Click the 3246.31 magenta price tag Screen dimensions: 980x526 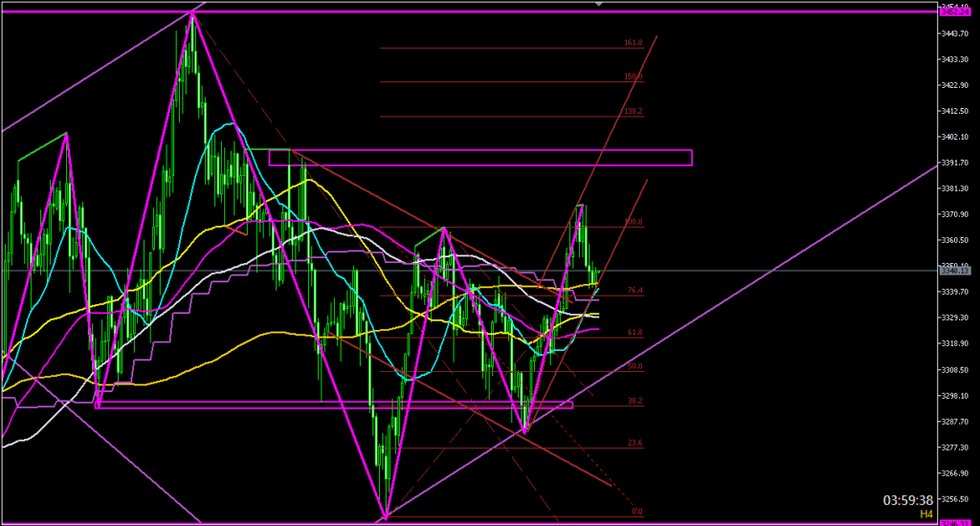coord(956,523)
